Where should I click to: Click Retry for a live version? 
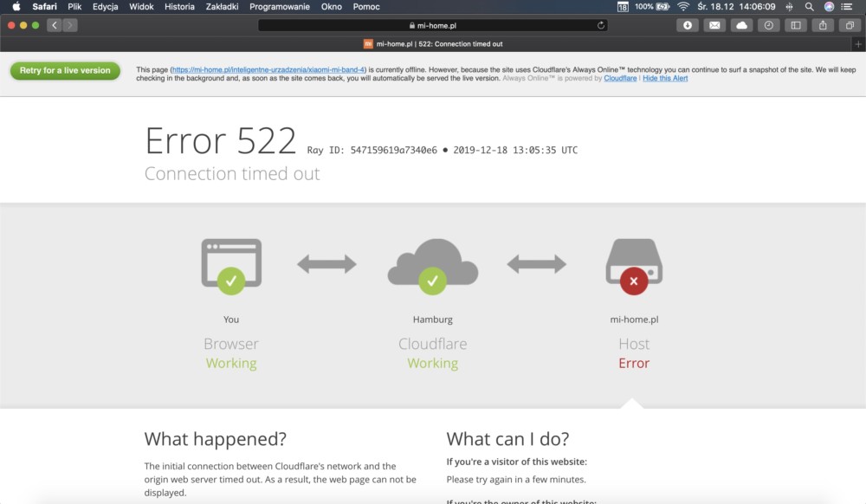coord(65,71)
